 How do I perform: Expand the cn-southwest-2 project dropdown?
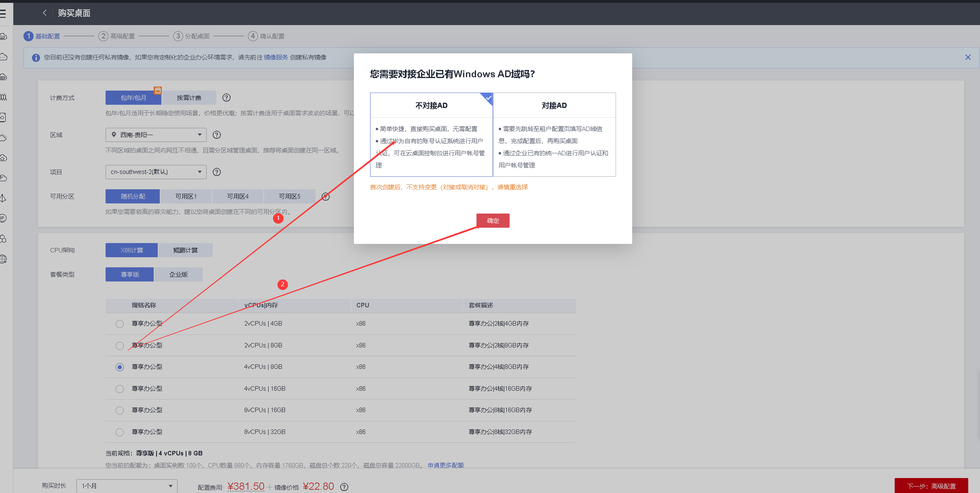tap(156, 172)
